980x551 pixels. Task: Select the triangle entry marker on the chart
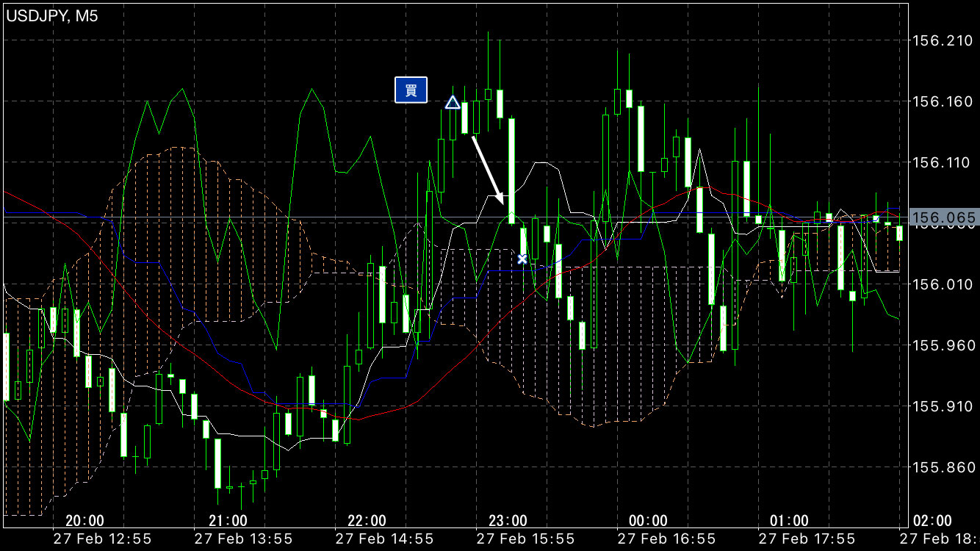point(453,102)
